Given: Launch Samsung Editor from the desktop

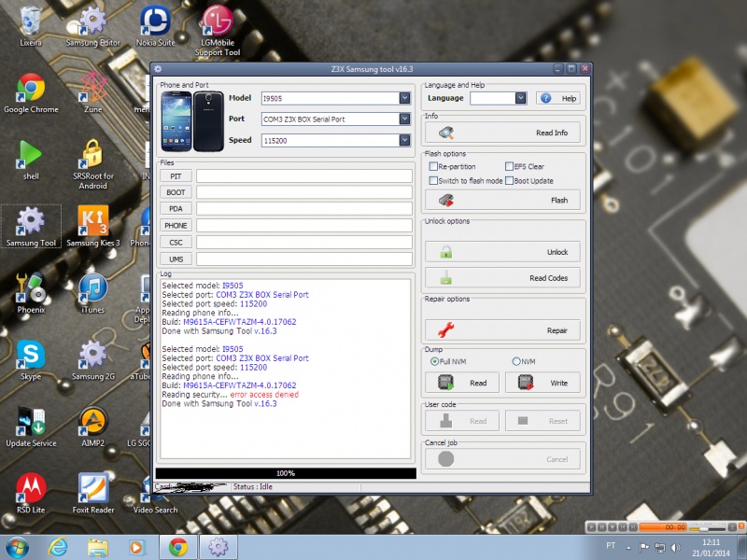Looking at the screenshot, I should (x=92, y=26).
